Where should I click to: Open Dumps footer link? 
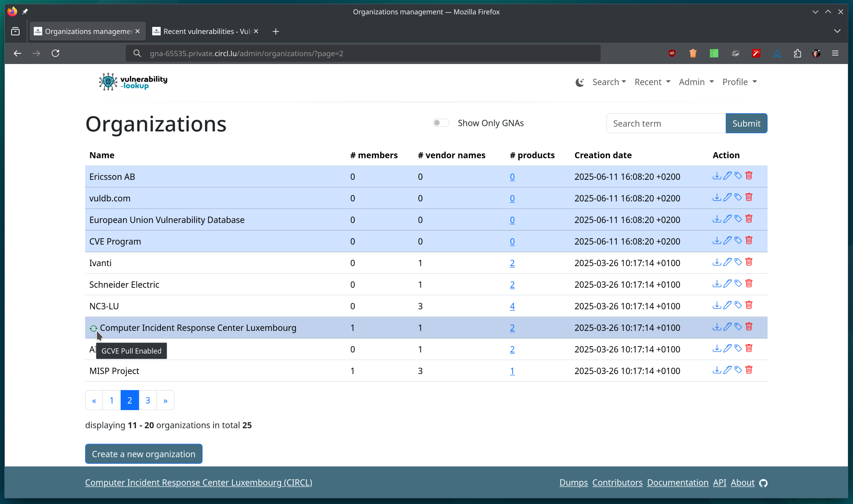(573, 483)
